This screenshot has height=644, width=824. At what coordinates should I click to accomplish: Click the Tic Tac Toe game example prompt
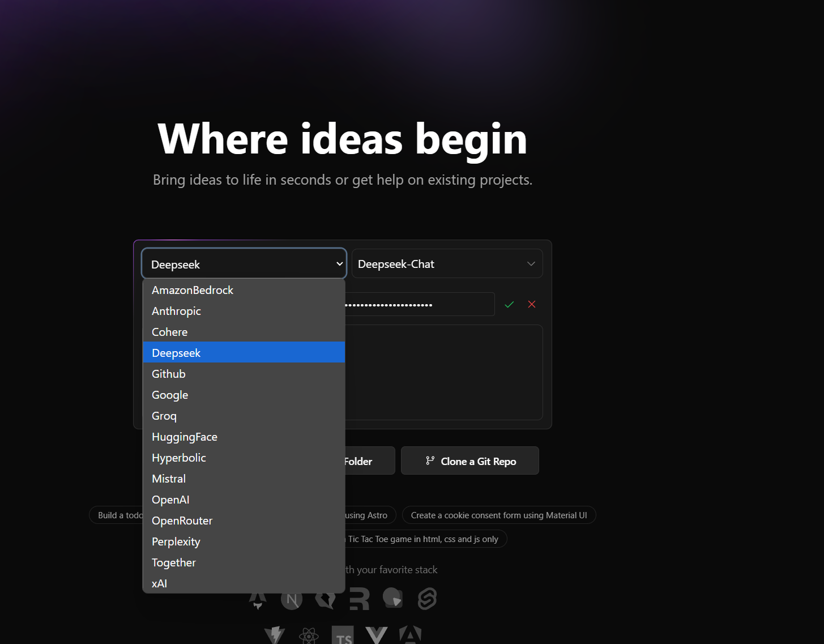(423, 539)
